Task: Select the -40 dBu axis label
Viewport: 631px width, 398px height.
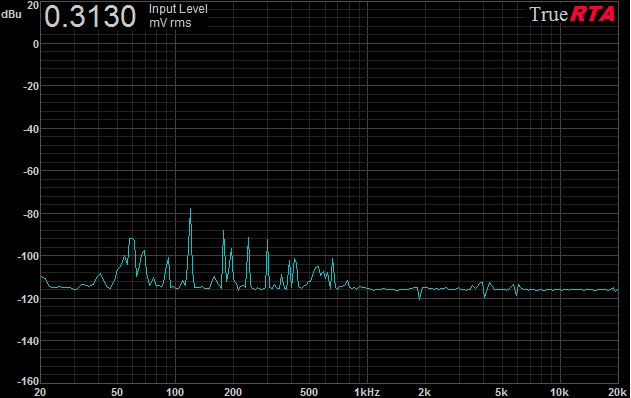Action: pos(31,129)
